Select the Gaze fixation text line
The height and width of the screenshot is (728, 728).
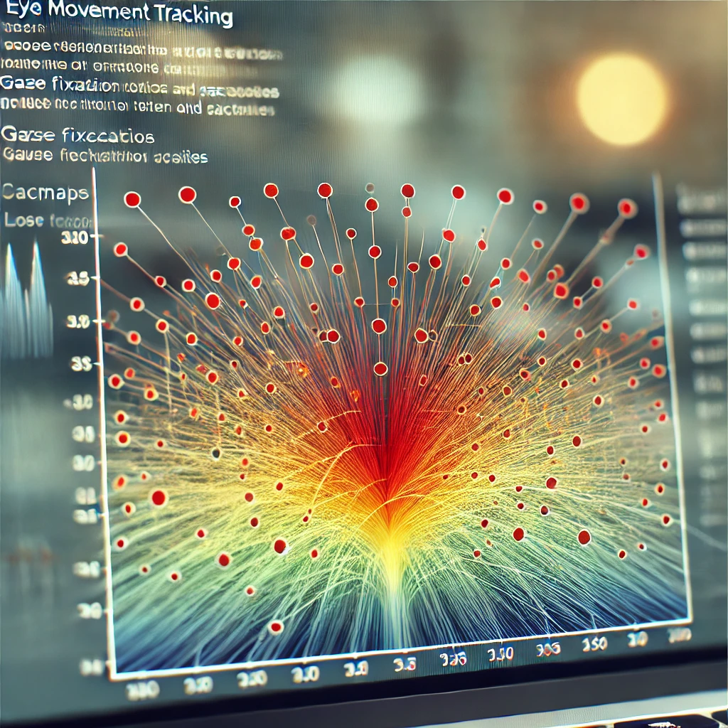tap(139, 88)
